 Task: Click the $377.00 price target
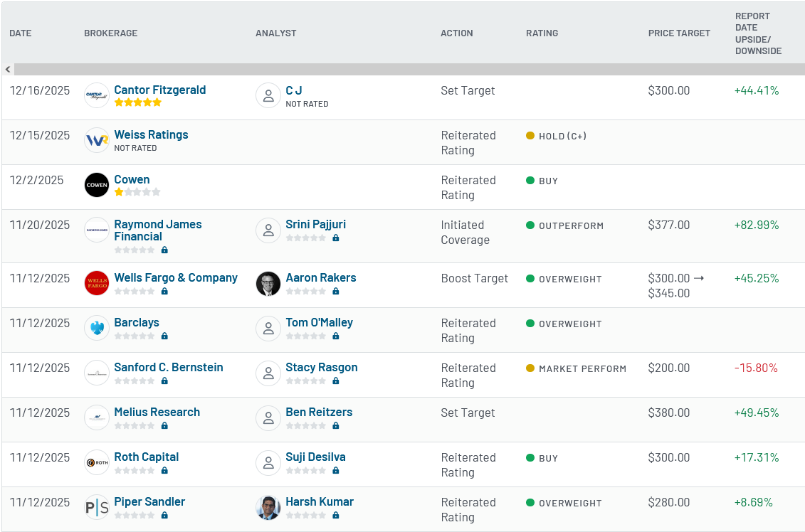coord(668,225)
